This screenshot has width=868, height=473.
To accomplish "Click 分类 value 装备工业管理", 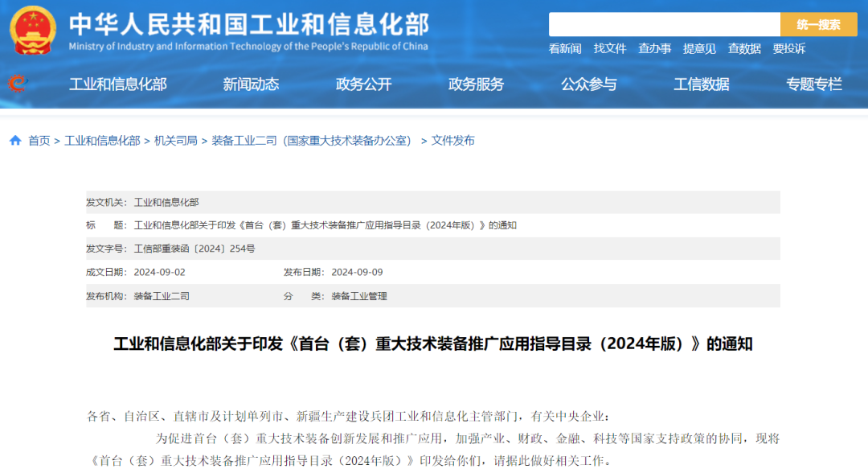I will [359, 296].
